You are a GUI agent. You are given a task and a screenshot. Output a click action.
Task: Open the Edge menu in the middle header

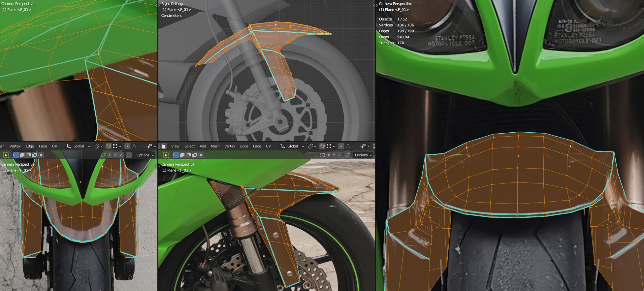pos(244,146)
